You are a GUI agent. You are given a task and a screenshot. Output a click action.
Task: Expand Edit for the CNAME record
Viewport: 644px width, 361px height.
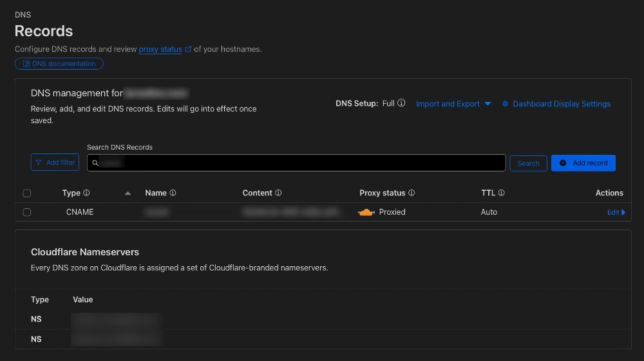pos(616,212)
